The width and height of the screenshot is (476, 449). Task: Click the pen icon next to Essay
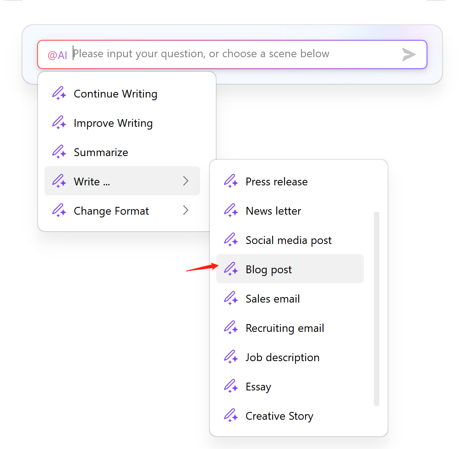[231, 386]
